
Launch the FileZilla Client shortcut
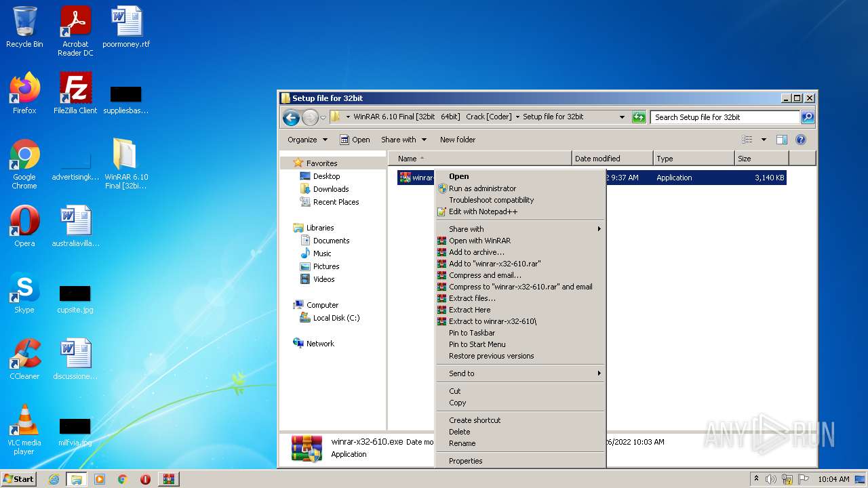tap(75, 94)
